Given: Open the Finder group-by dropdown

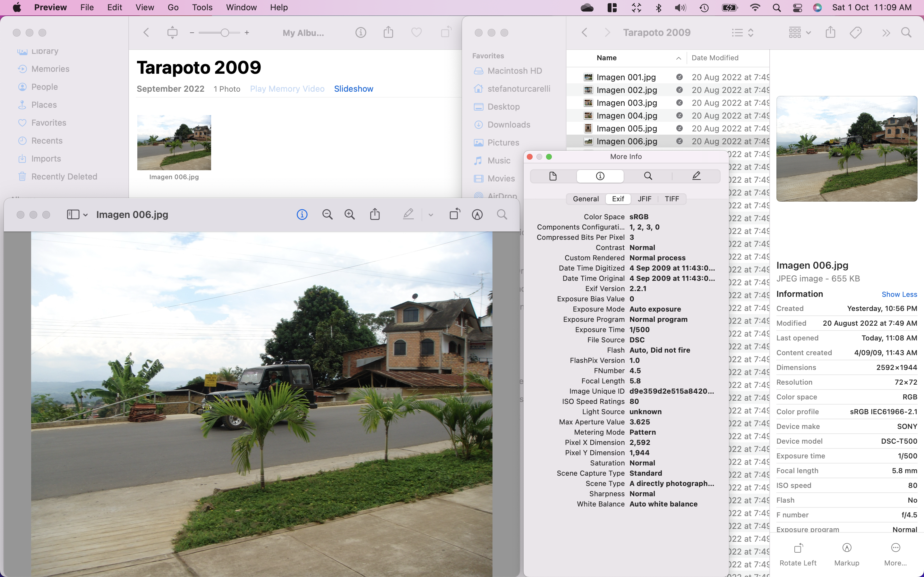Looking at the screenshot, I should pos(799,32).
